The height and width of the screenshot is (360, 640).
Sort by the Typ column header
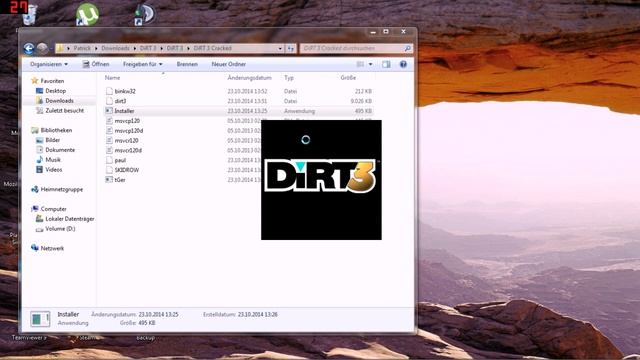click(x=289, y=78)
